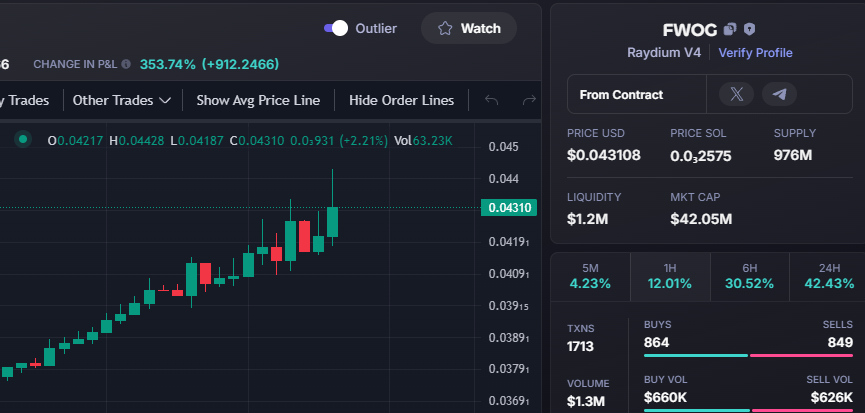The height and width of the screenshot is (413, 865).
Task: Open the Verify Profile link
Action: pos(755,53)
